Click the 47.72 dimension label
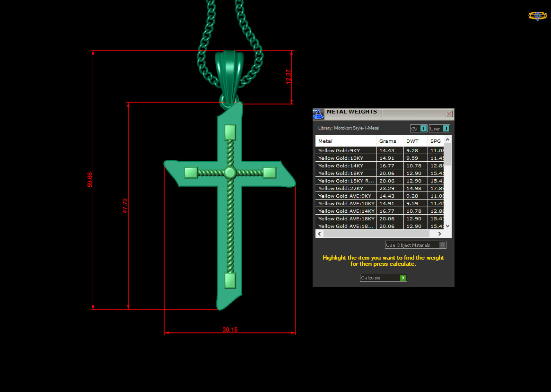This screenshot has width=551, height=392. [x=125, y=206]
